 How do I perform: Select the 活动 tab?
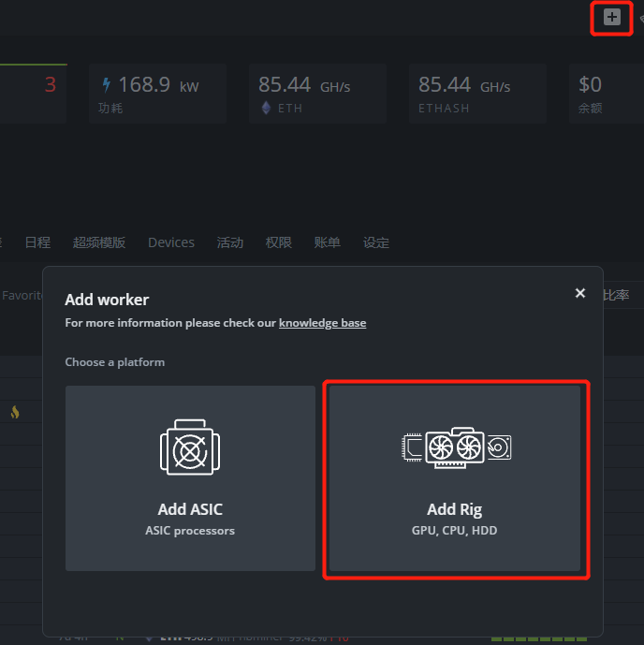[230, 242]
